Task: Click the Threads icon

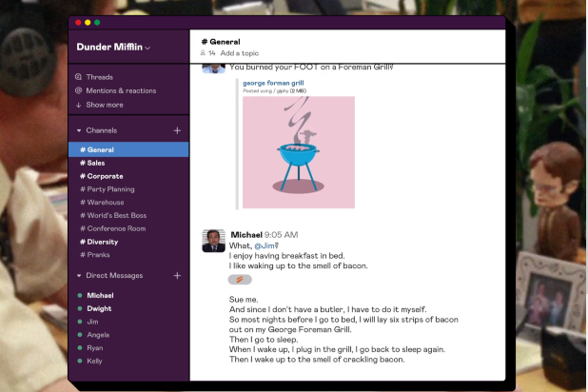Action: coord(78,77)
